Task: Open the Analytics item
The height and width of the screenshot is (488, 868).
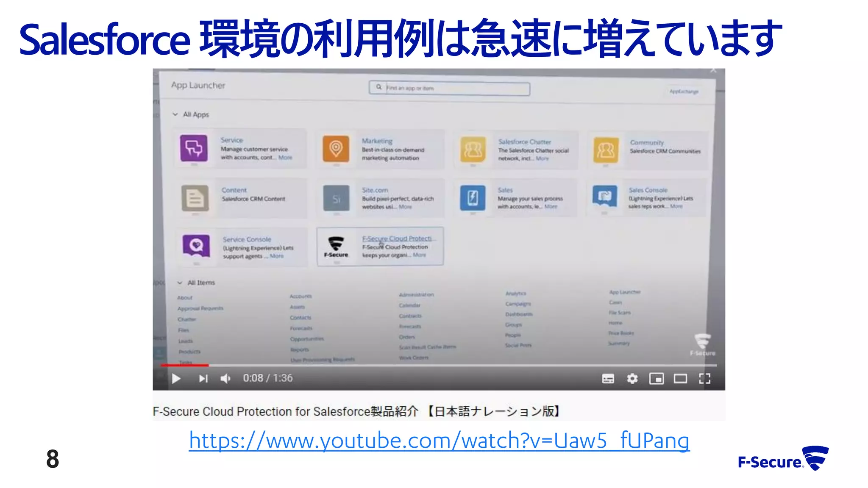Action: click(x=516, y=293)
